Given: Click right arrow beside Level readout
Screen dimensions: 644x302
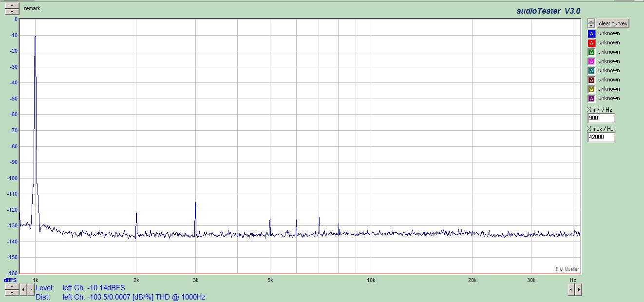Looking at the screenshot, I should click(x=31, y=290).
